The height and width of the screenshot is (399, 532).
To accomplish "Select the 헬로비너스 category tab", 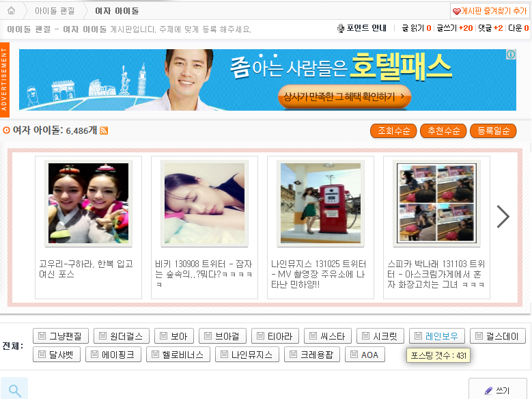I will pyautogui.click(x=178, y=355).
